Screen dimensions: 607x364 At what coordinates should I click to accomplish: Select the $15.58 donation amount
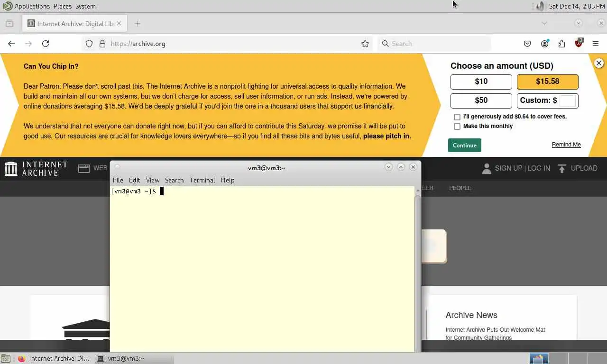pyautogui.click(x=547, y=82)
